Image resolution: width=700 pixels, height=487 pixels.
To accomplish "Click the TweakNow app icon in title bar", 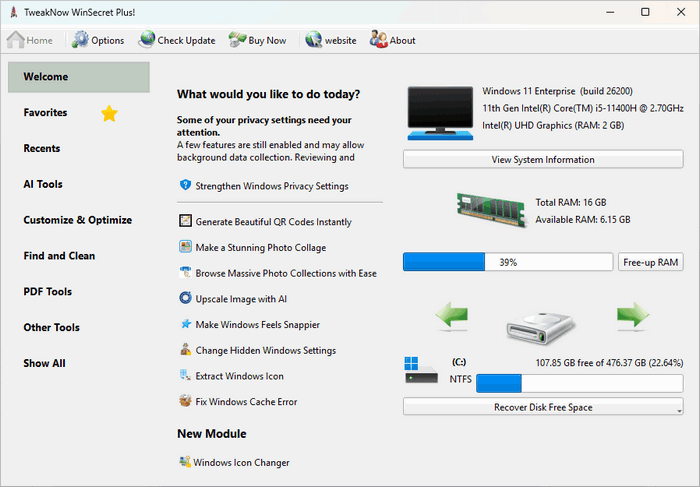I will [x=14, y=12].
